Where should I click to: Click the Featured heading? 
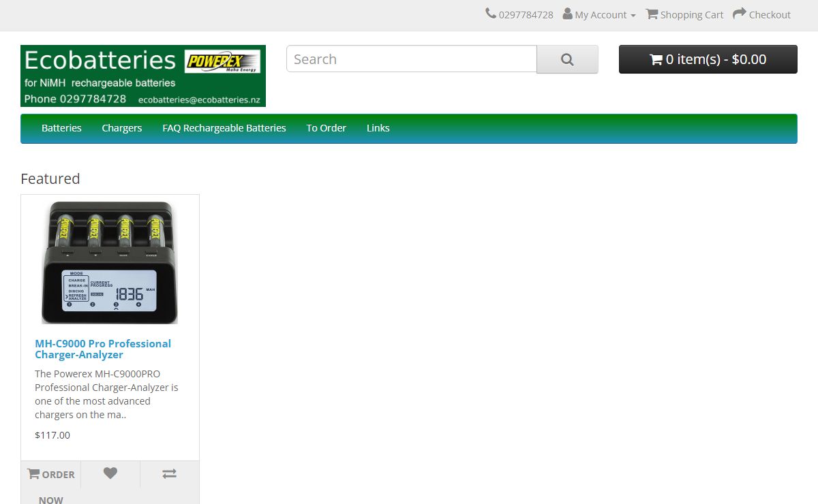coord(50,178)
